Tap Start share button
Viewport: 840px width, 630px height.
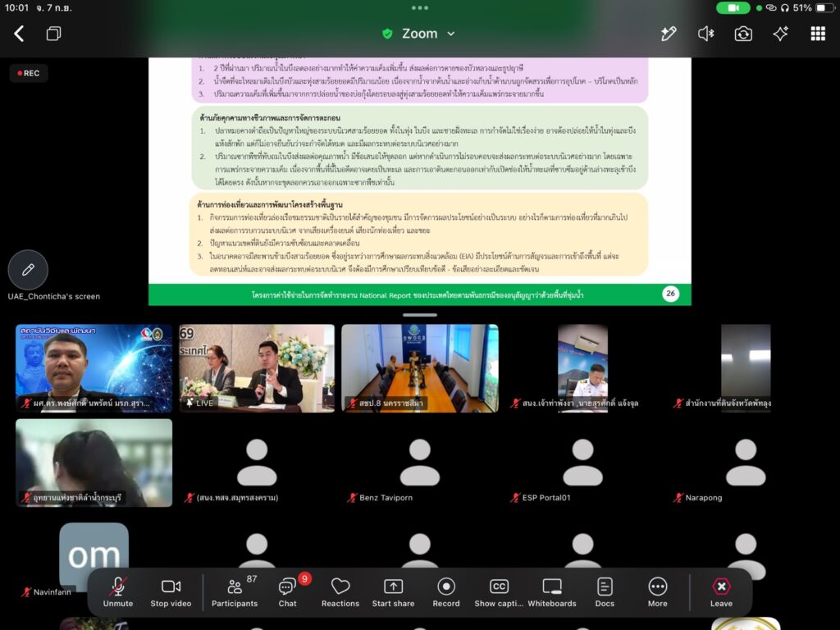(x=393, y=592)
